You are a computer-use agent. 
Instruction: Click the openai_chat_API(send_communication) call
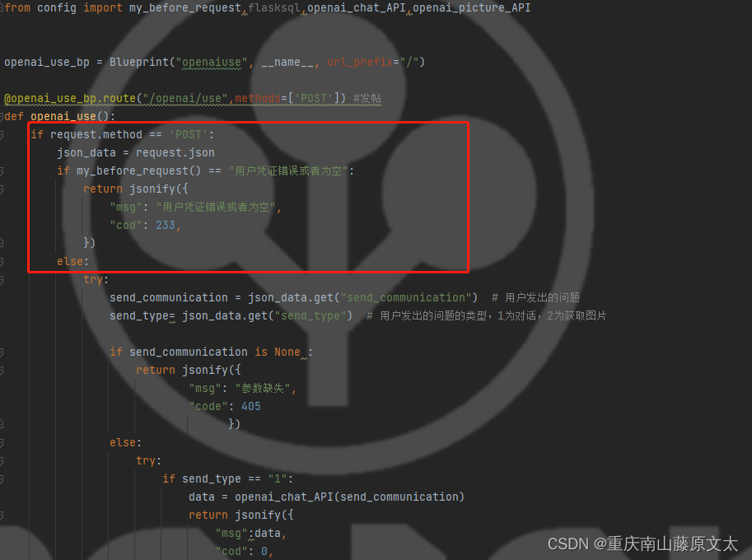[349, 497]
